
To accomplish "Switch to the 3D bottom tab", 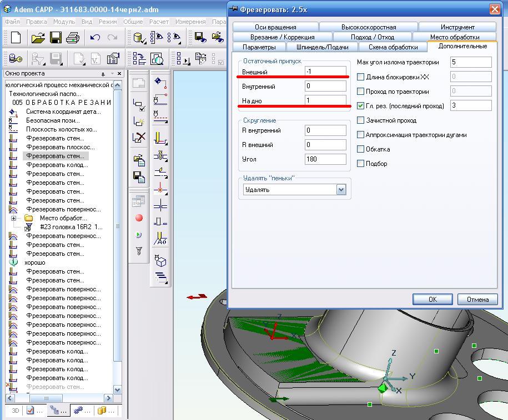I will pos(15,411).
